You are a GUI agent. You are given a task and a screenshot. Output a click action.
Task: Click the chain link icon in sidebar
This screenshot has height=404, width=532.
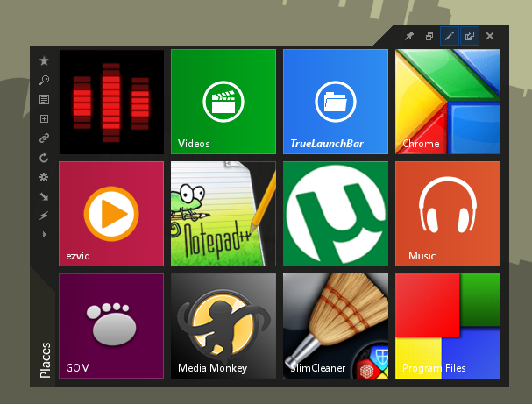point(44,138)
